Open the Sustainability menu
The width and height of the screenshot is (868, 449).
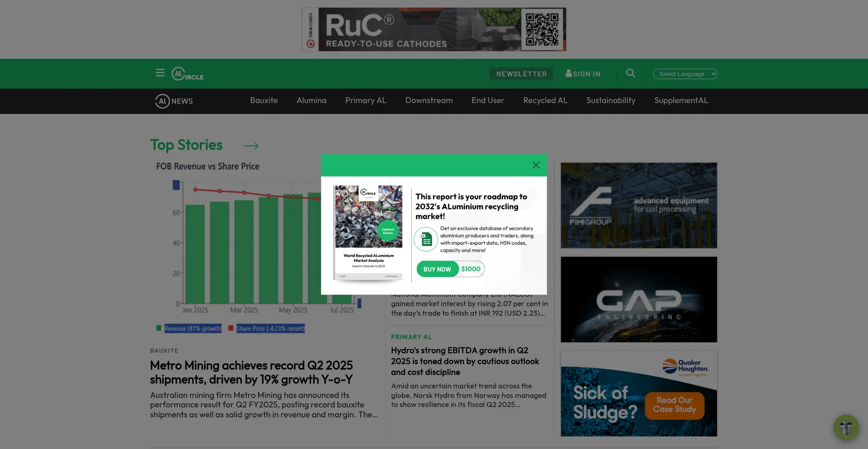[x=611, y=100]
